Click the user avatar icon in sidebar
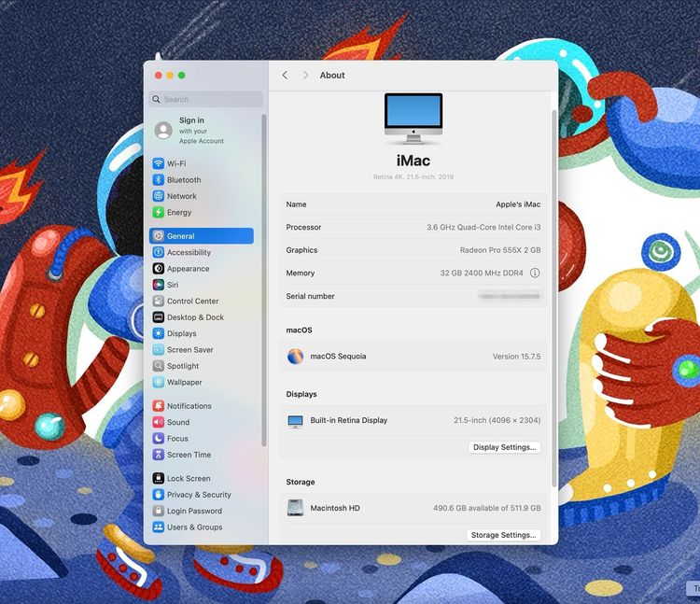Viewport: 700px width, 604px height. click(x=163, y=131)
